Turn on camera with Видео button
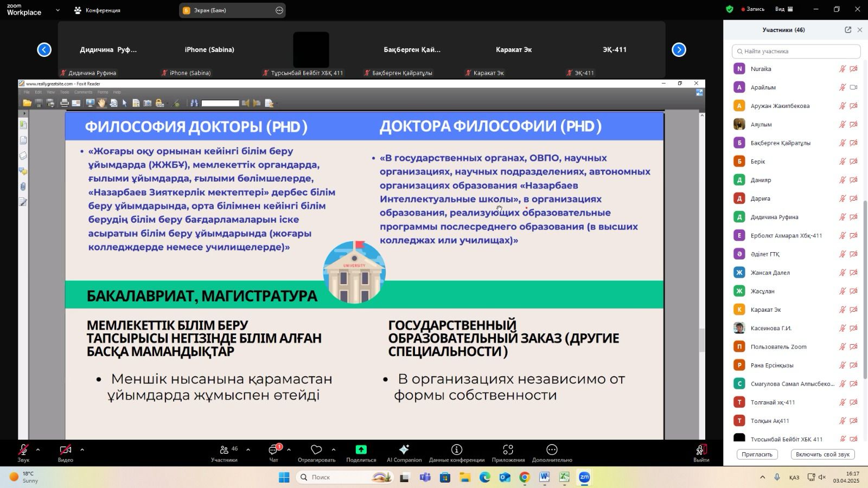The width and height of the screenshot is (868, 488). pos(65,450)
